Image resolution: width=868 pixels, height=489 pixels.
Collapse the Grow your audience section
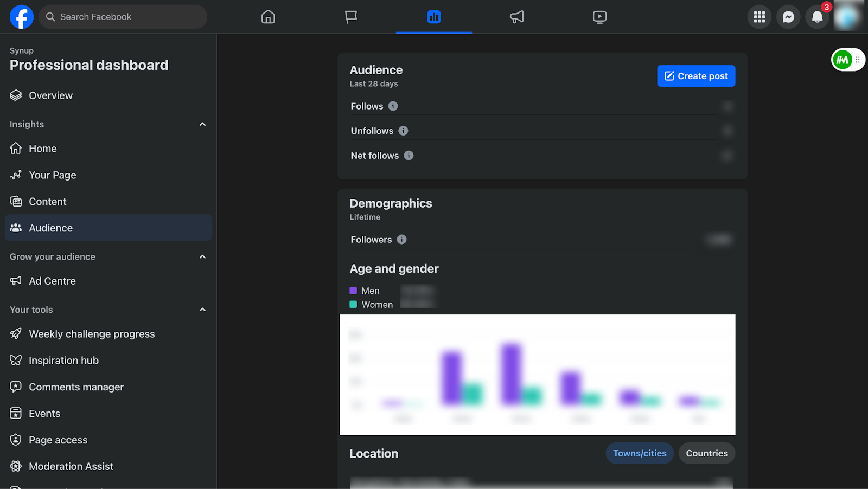point(202,256)
